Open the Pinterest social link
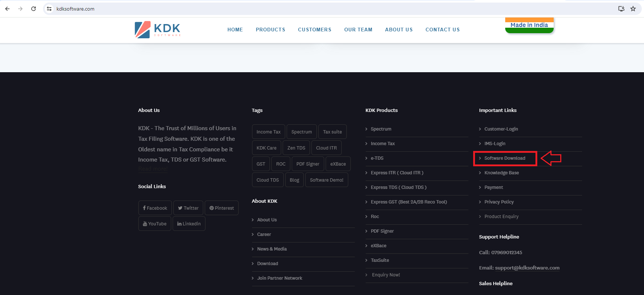The height and width of the screenshot is (295, 644). 221,208
